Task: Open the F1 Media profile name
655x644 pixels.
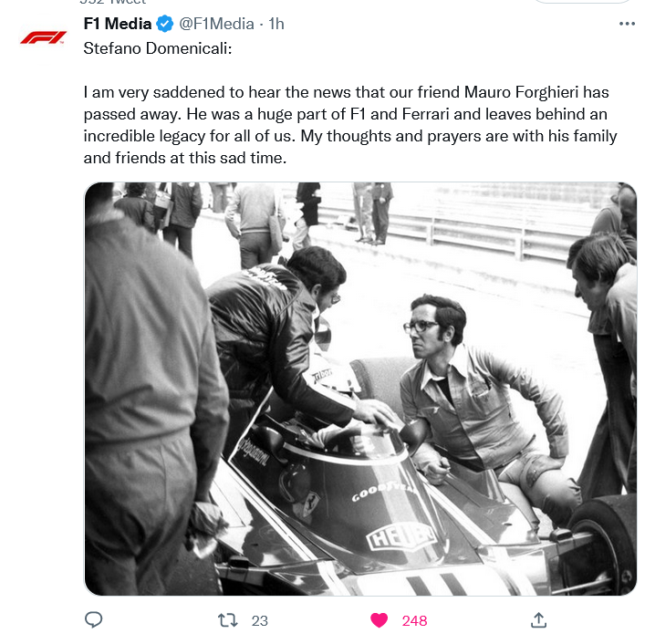Action: click(117, 24)
